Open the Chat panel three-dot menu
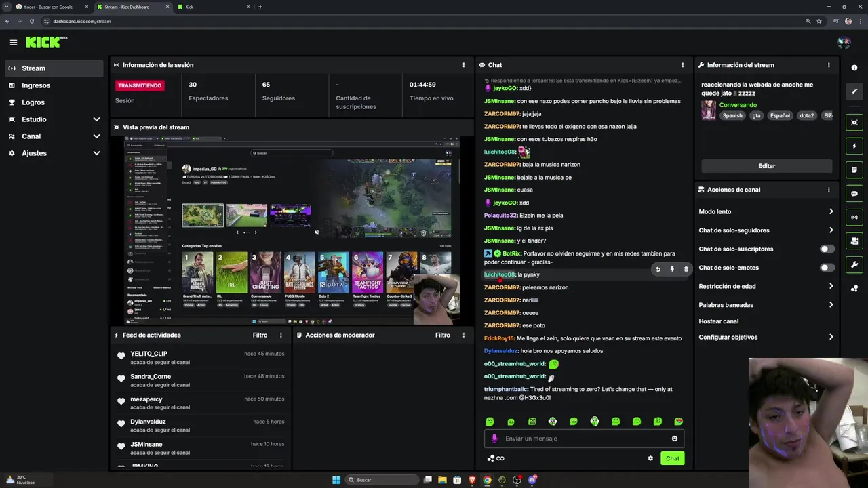This screenshot has height=488, width=868. click(x=683, y=65)
